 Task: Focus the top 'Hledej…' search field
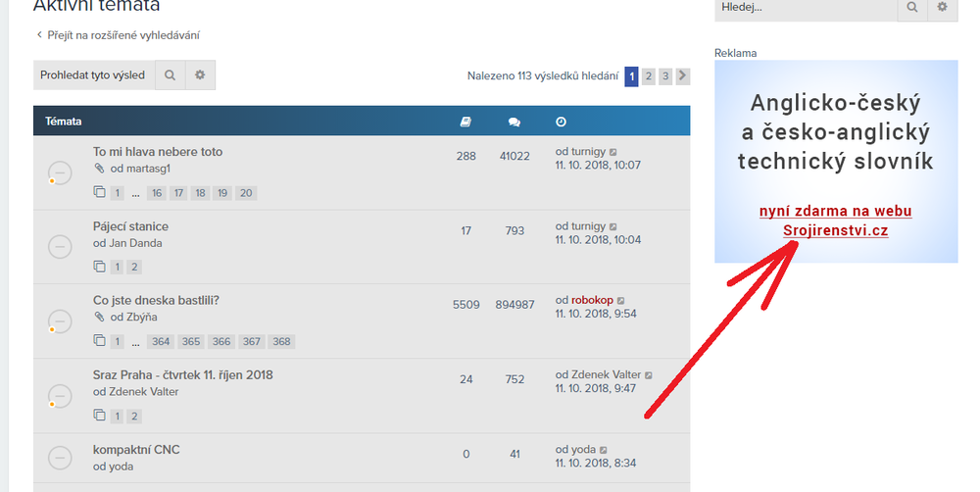coord(806,7)
